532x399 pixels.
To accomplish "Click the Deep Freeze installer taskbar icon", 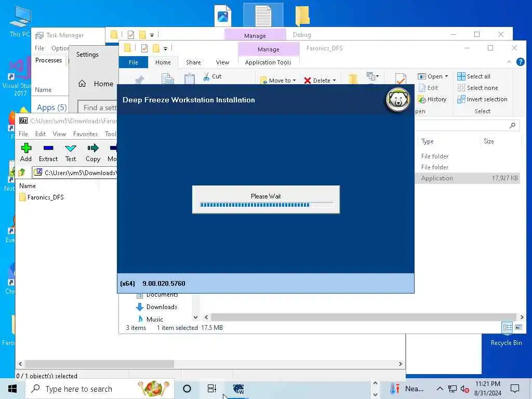I will point(239,389).
